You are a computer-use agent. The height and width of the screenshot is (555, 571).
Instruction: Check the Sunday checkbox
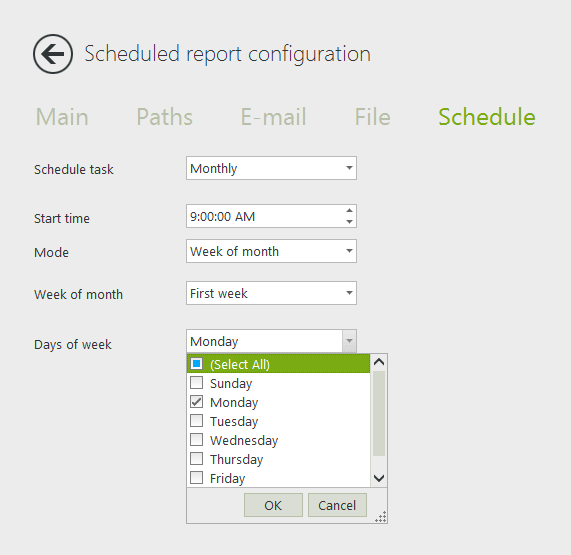click(197, 383)
